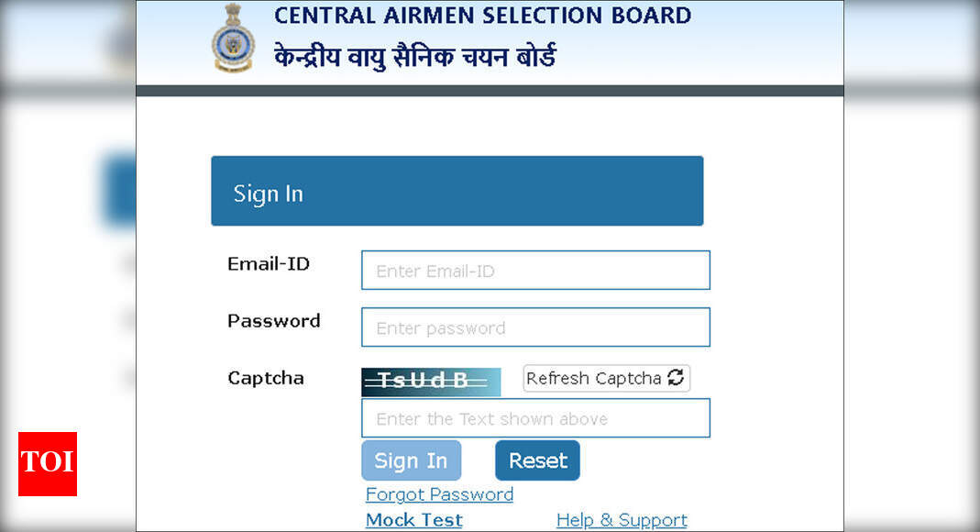The height and width of the screenshot is (532, 980).
Task: Click the blue Sign In header bar
Action: point(457,191)
